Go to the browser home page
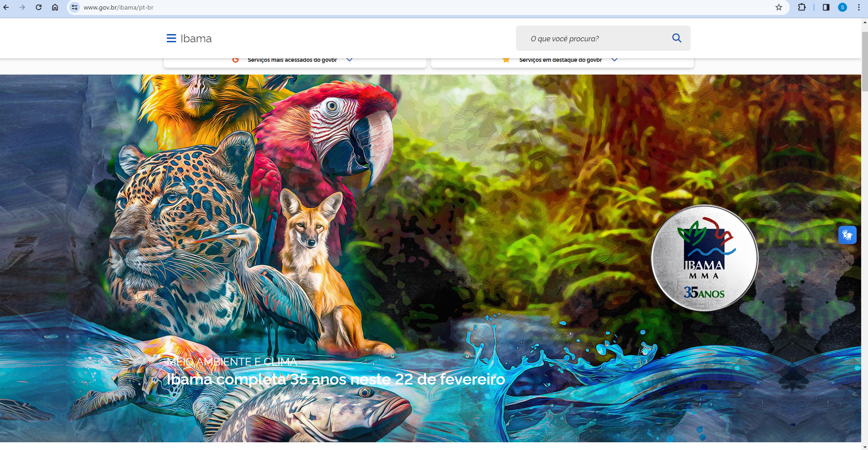The width and height of the screenshot is (868, 450). click(55, 7)
